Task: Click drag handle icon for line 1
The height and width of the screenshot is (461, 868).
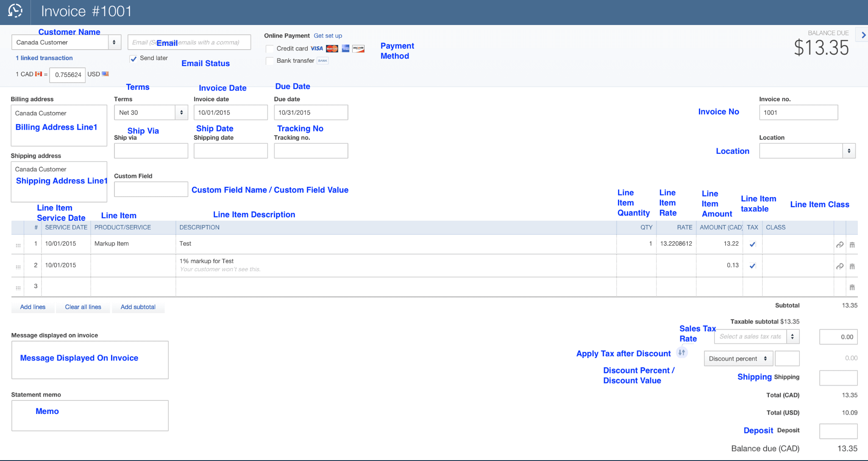Action: coord(18,245)
